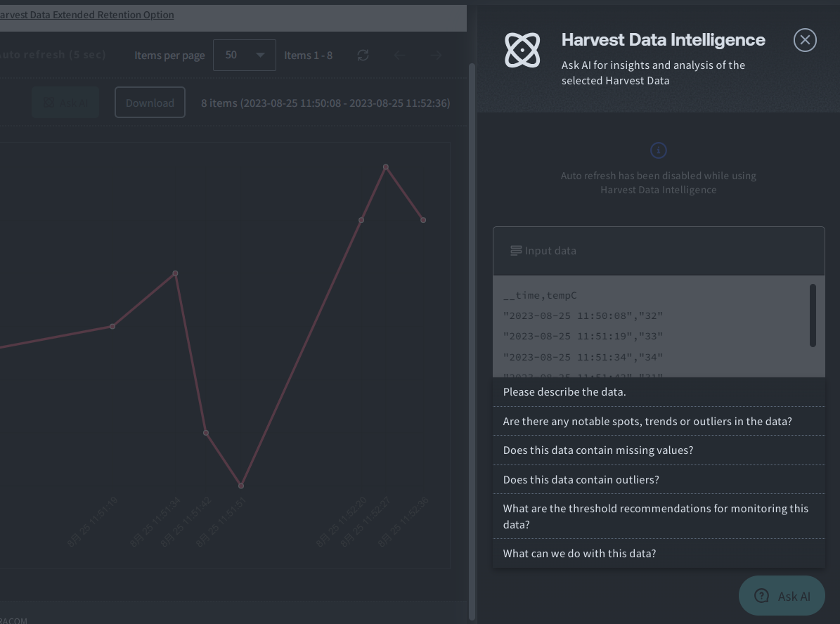Click the input data box scrollbar

pos(813,316)
